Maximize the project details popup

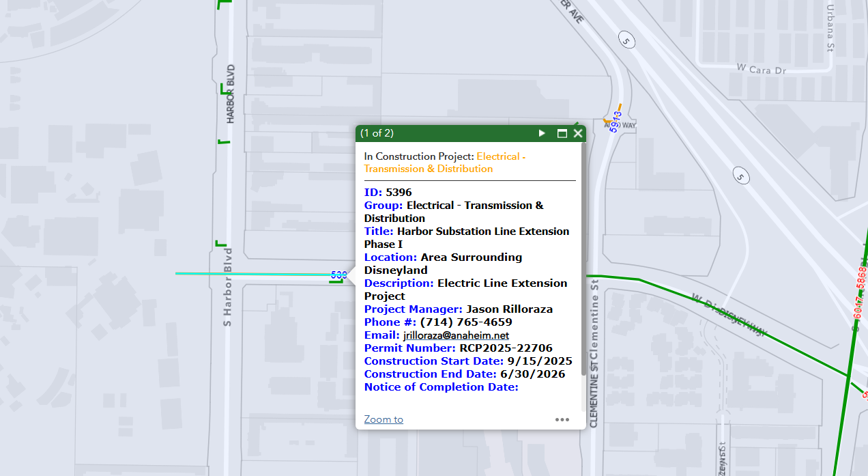[x=562, y=133]
